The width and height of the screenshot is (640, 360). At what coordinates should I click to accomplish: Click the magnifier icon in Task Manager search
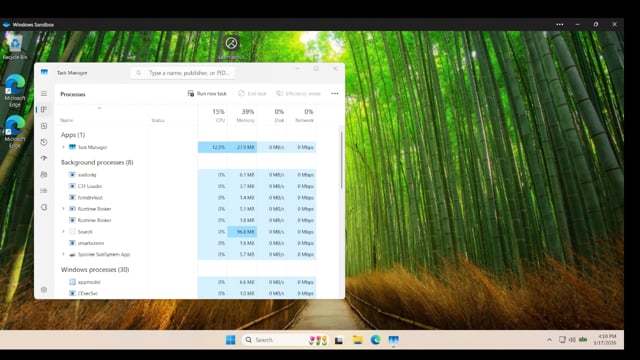[139, 73]
